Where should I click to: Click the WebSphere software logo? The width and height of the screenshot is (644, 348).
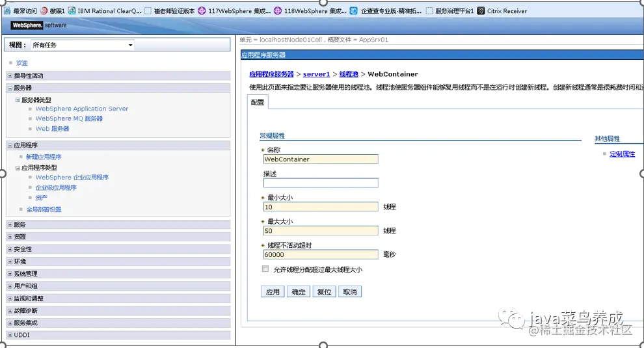pyautogui.click(x=39, y=25)
